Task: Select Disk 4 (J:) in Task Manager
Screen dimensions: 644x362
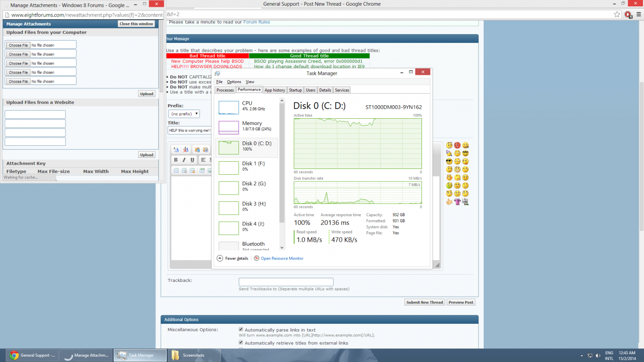Action: click(x=247, y=227)
